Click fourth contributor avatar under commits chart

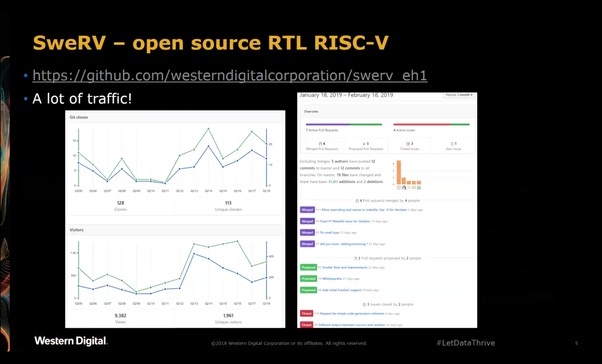[x=414, y=187]
